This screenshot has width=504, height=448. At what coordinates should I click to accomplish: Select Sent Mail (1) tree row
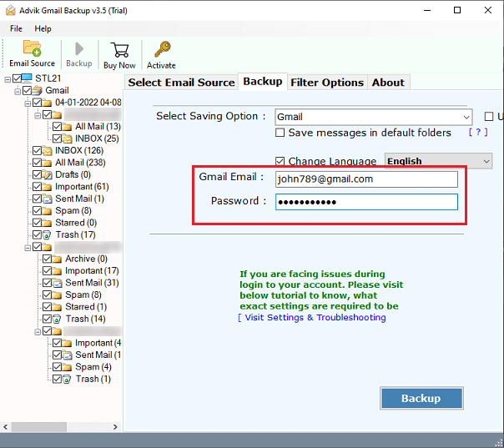(x=80, y=199)
